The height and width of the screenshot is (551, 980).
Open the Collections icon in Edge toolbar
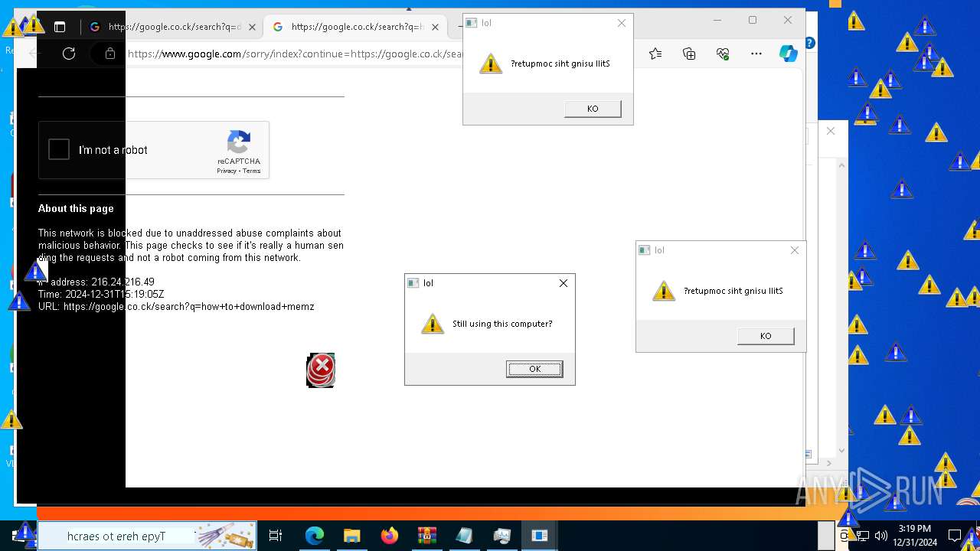(689, 54)
